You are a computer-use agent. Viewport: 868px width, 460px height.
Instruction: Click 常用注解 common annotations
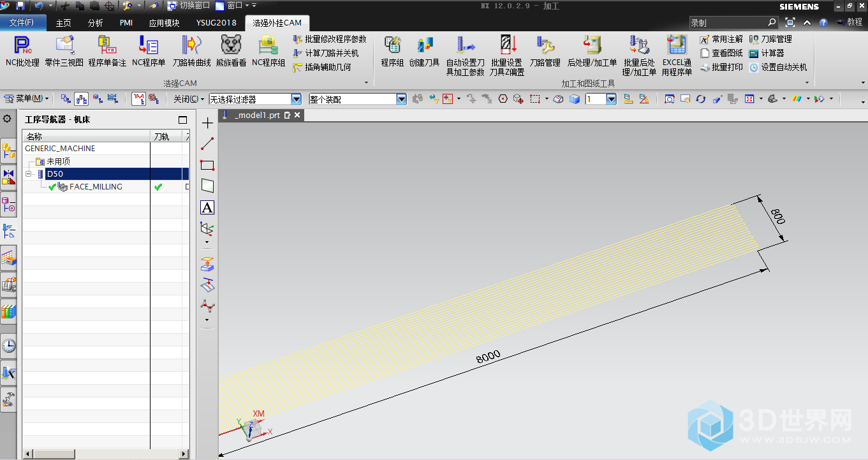click(x=721, y=40)
